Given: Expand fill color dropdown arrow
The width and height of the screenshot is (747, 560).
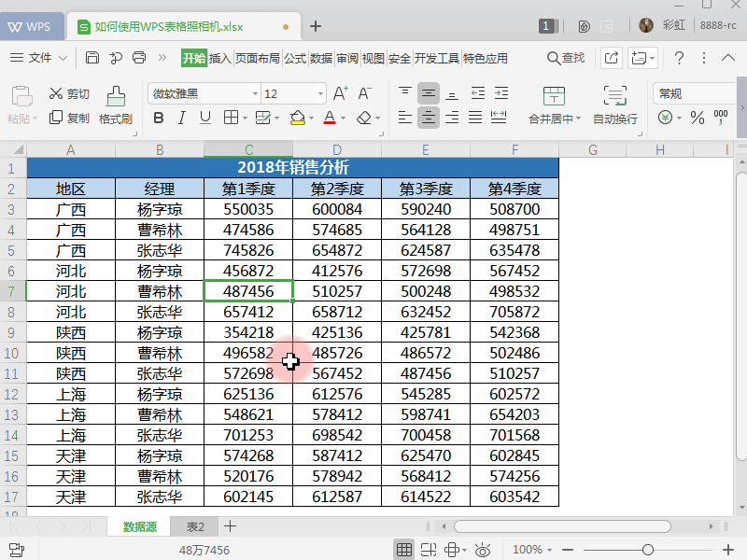Looking at the screenshot, I should [x=311, y=118].
